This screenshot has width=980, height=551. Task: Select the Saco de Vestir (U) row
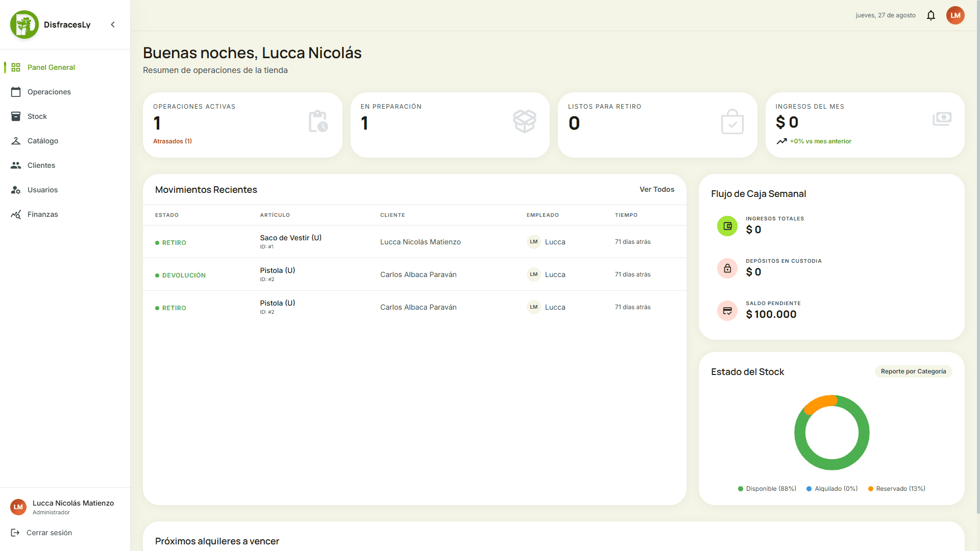414,242
